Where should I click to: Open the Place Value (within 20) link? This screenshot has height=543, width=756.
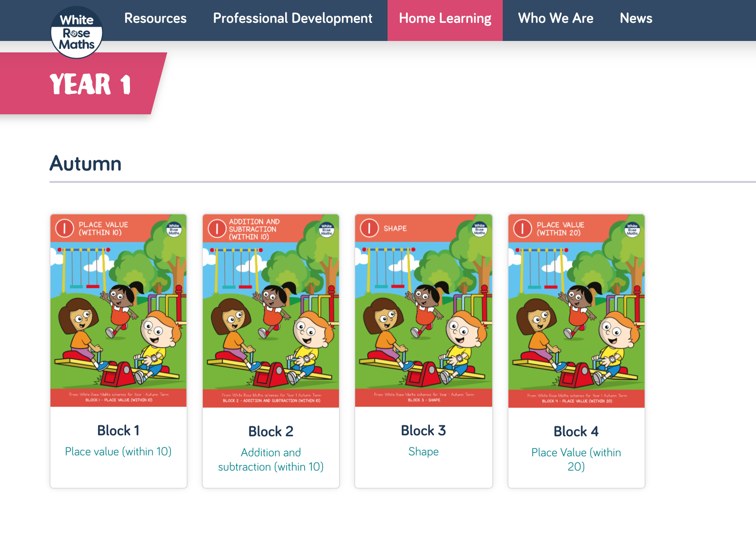pyautogui.click(x=577, y=460)
